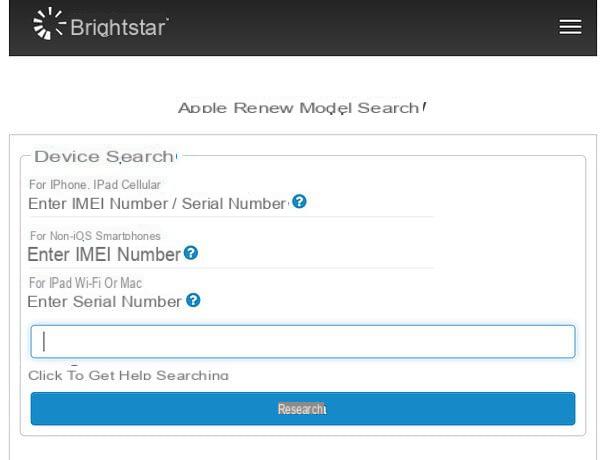Click the blue Research button

pos(303,409)
